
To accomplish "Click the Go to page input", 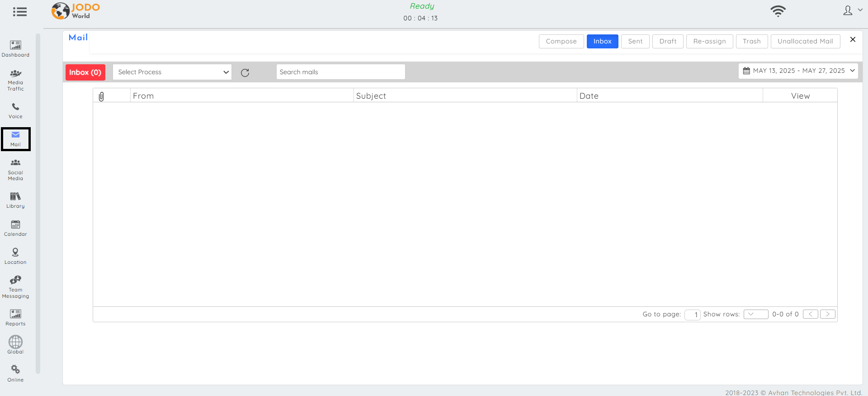I will [x=692, y=315].
